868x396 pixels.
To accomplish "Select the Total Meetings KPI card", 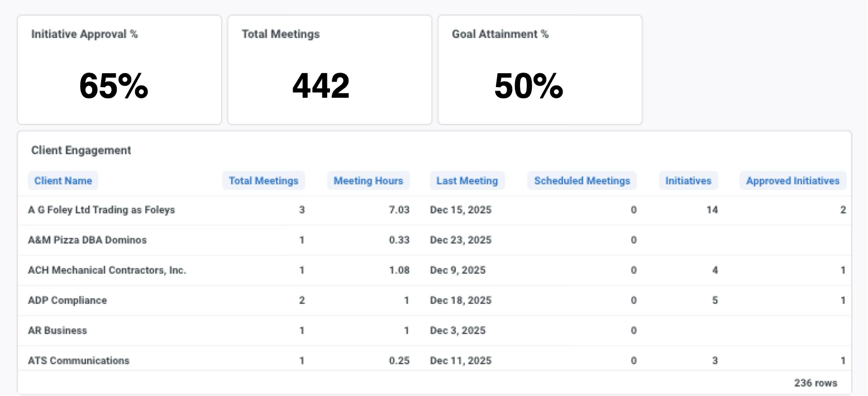I will [x=330, y=70].
